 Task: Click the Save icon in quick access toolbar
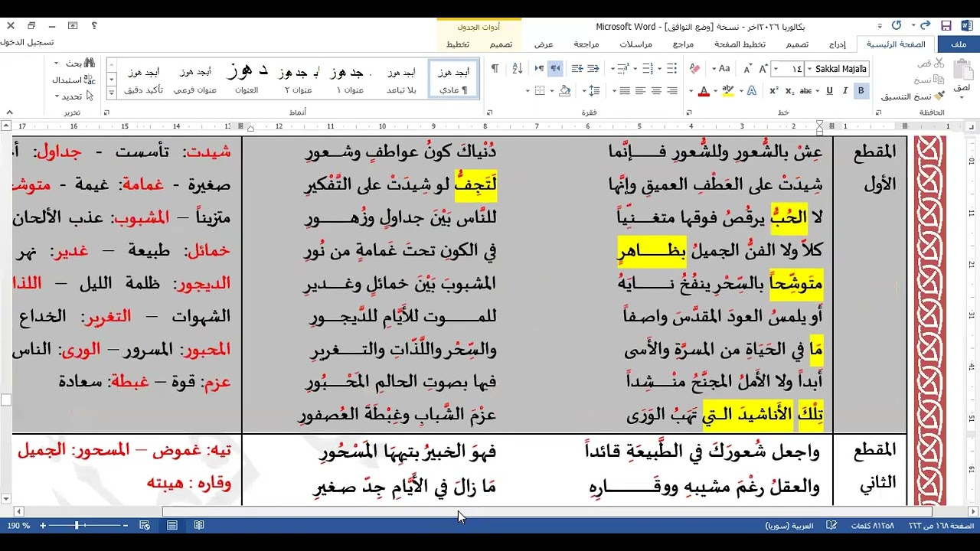946,26
